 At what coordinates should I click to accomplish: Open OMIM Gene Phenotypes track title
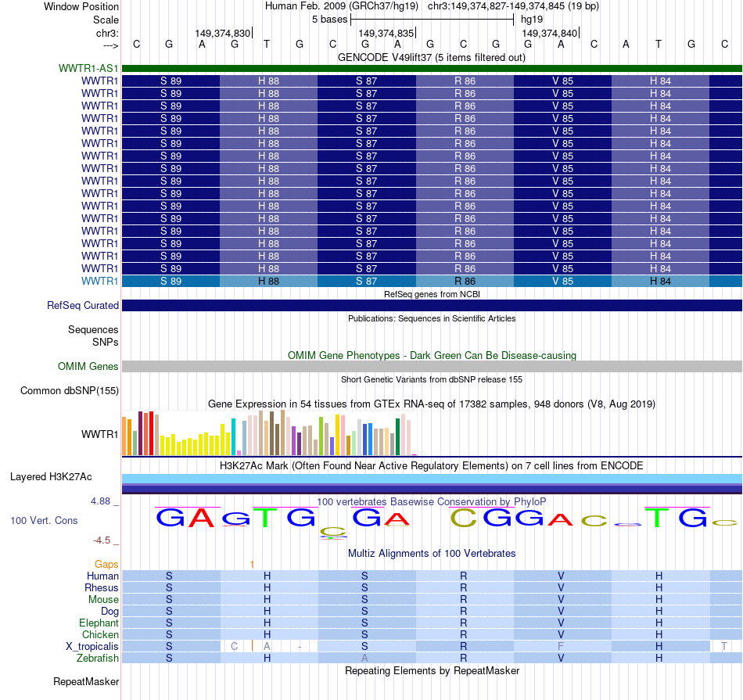(x=432, y=355)
